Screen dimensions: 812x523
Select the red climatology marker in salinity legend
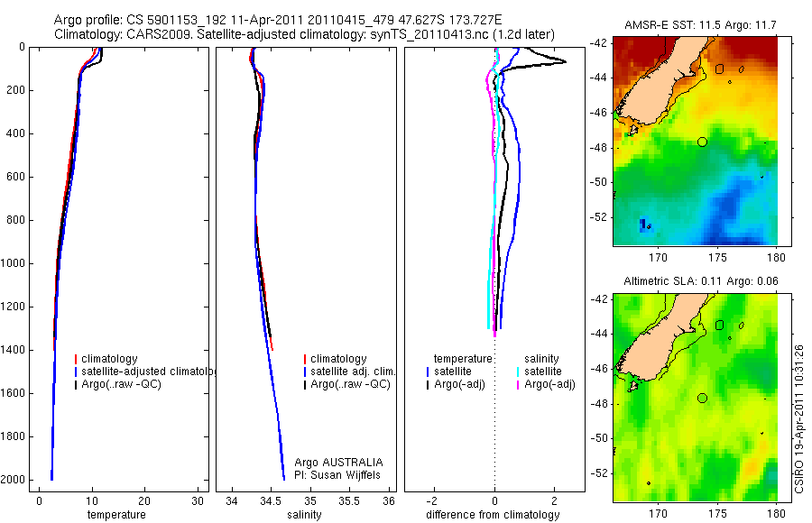tap(305, 359)
